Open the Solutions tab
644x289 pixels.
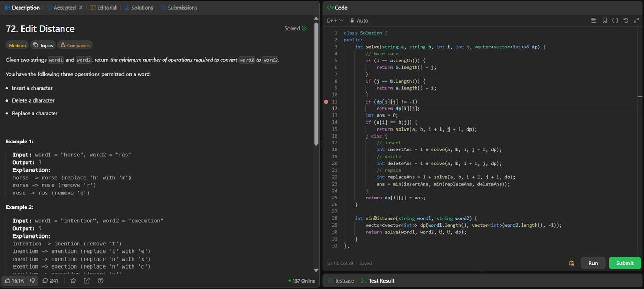[x=139, y=8]
